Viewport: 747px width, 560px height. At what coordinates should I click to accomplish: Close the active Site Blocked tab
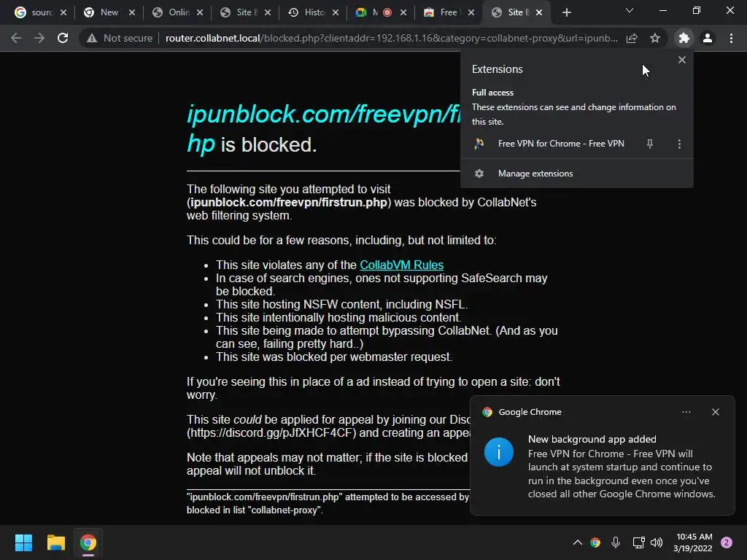539,12
